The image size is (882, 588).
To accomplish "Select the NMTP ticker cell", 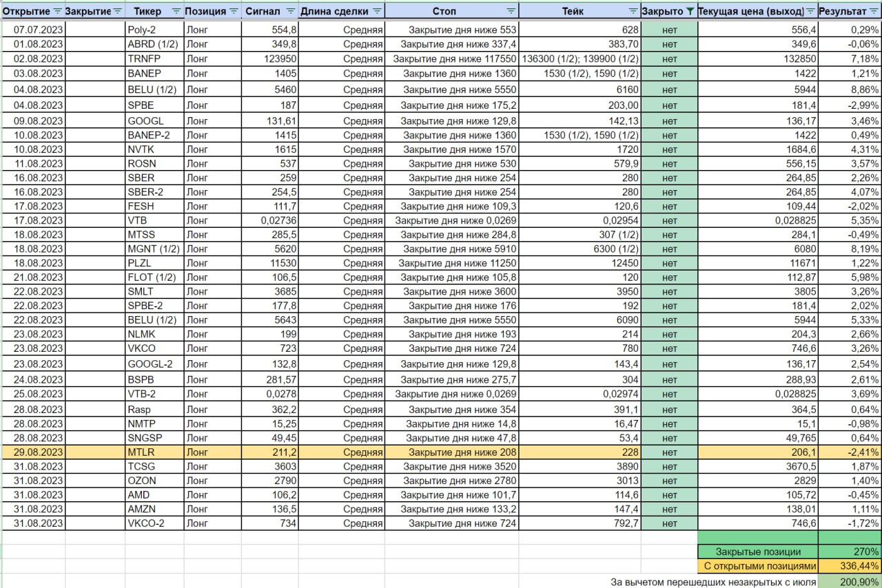I will (x=154, y=423).
